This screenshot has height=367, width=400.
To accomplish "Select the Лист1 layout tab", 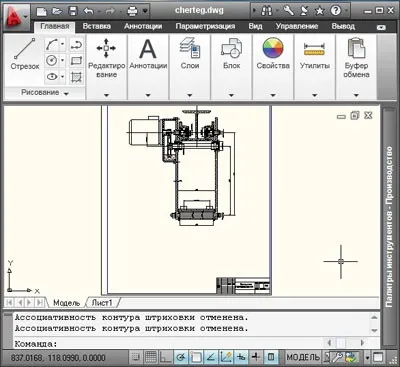I will pos(102,303).
